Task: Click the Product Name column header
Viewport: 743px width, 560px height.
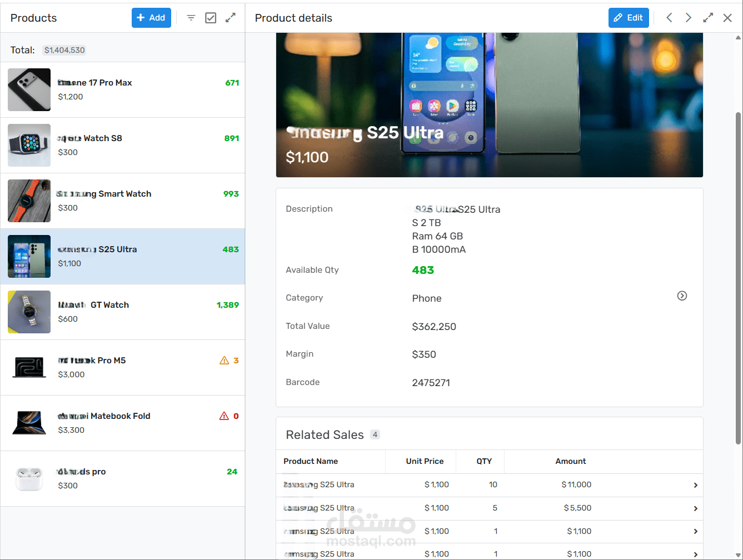Action: (311, 461)
